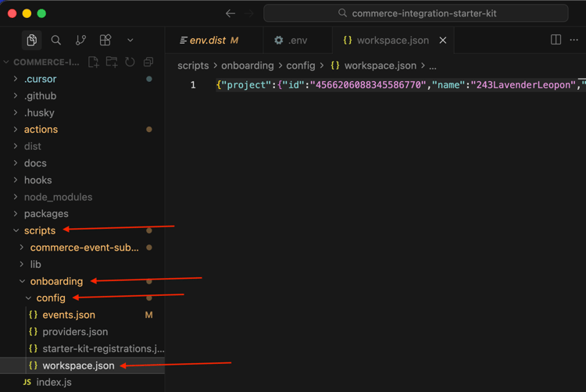Viewport: 586px width, 392px height.
Task: Switch to the env.dist tab
Action: pyautogui.click(x=214, y=41)
